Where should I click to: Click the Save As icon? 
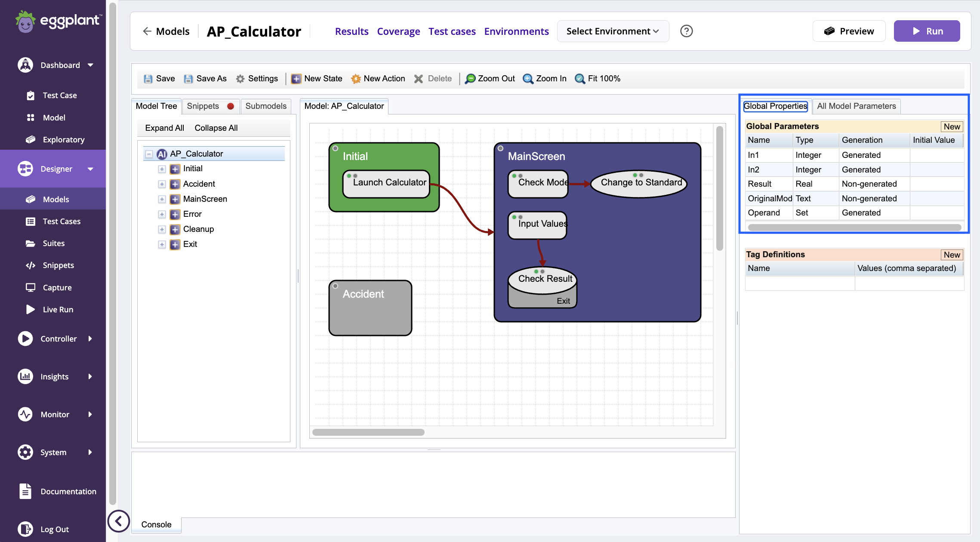coord(188,79)
